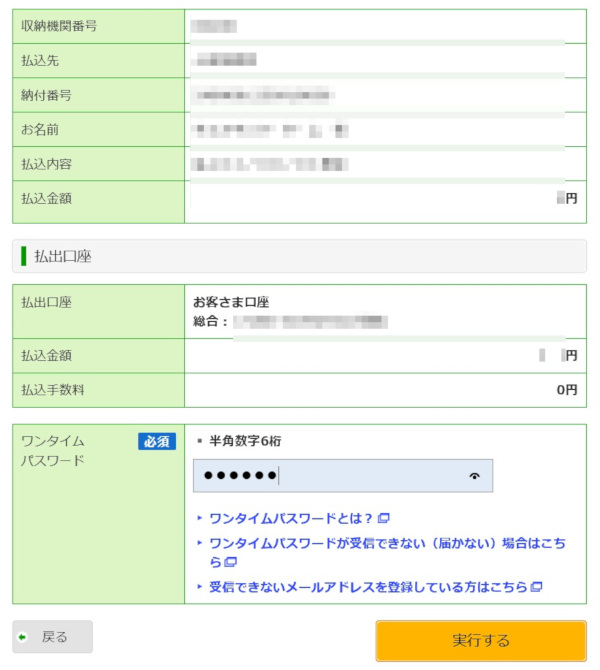Image resolution: width=600 pixels, height=670 pixels.
Task: Select the '払込内容' label cell
Action: tap(99, 164)
